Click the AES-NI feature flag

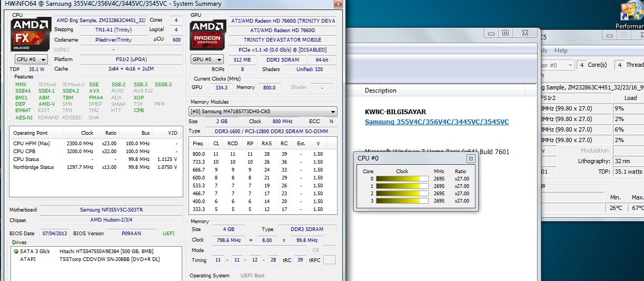click(x=23, y=117)
